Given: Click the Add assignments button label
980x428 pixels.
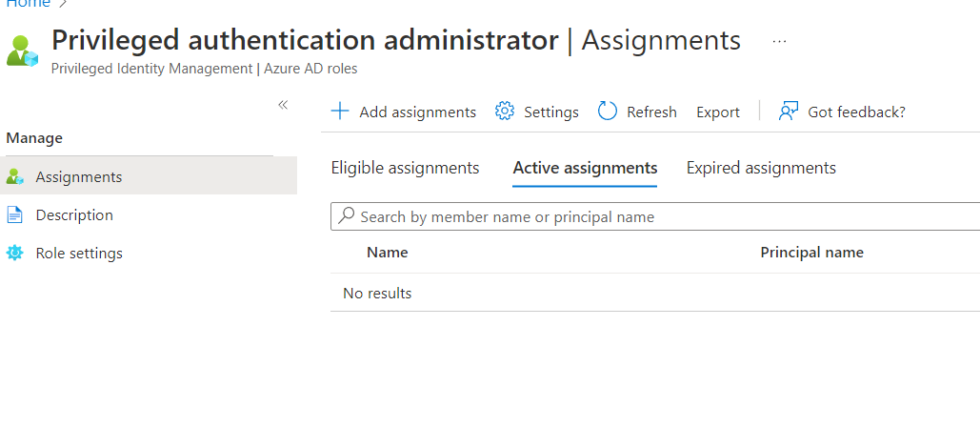Looking at the screenshot, I should [x=417, y=112].
